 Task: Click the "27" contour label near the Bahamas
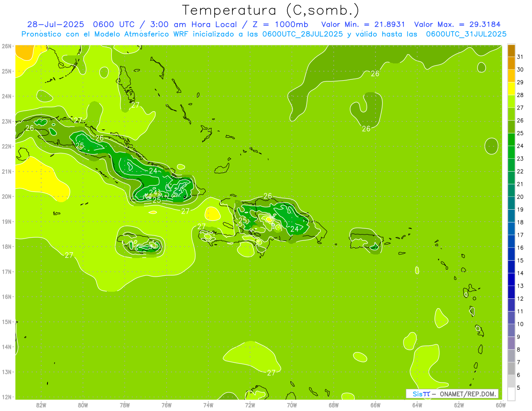coord(135,105)
